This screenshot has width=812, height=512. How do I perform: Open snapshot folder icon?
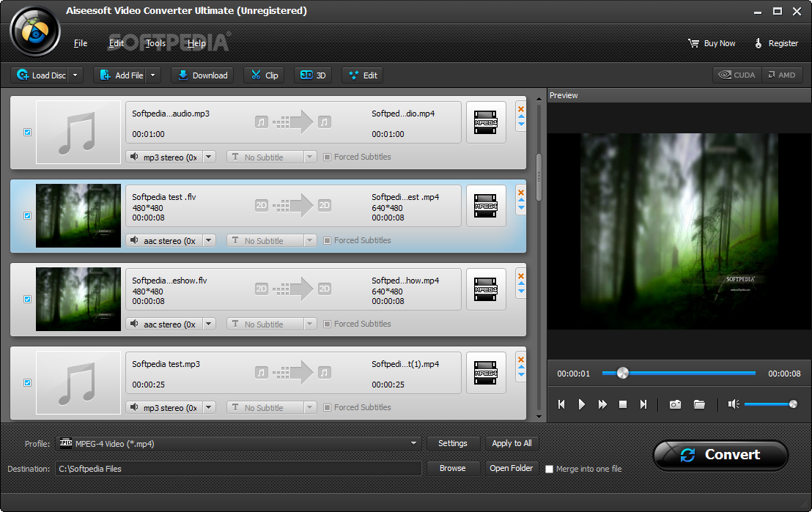tap(699, 404)
